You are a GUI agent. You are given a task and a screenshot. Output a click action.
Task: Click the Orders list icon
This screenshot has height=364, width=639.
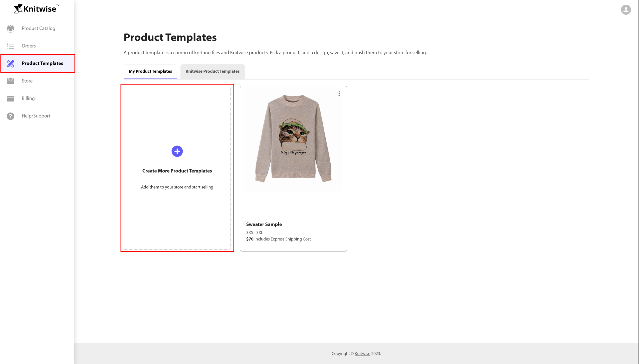coord(11,46)
